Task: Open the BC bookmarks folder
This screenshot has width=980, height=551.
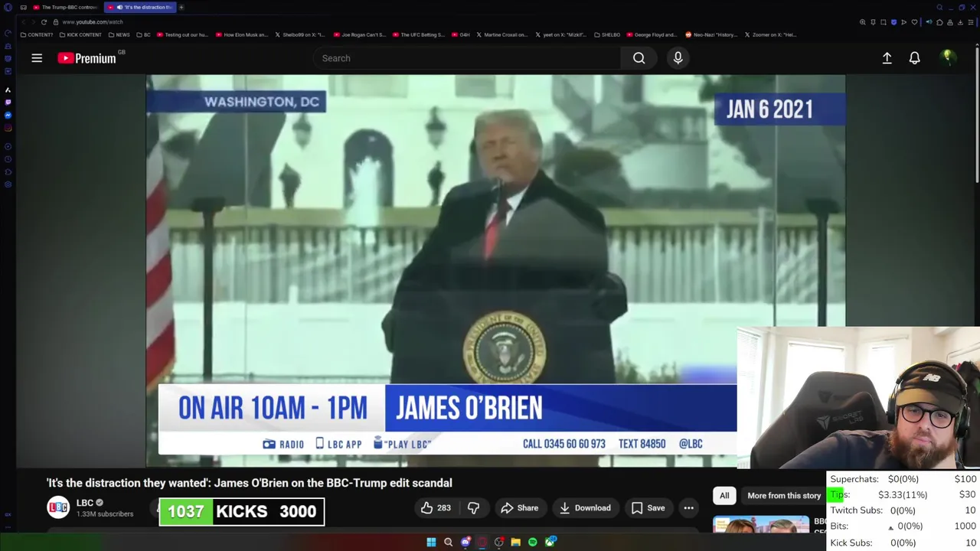Action: [x=143, y=34]
